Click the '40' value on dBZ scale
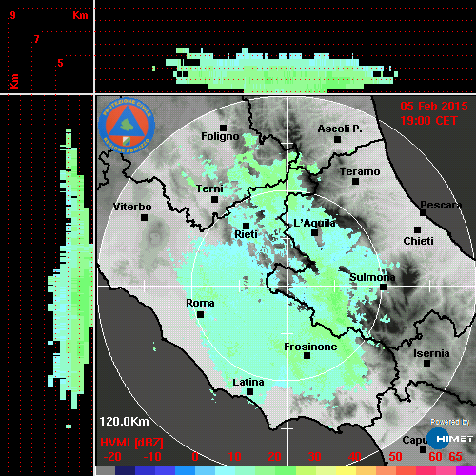 tap(354, 457)
